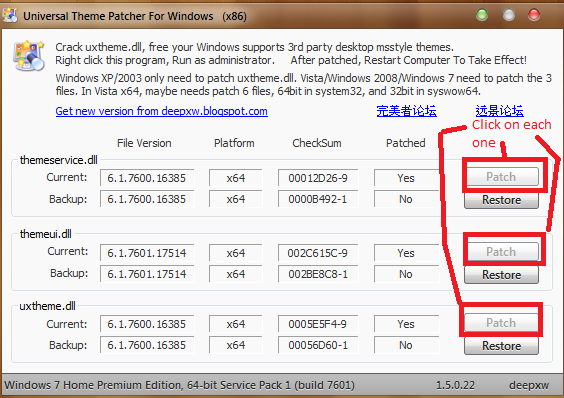Click the version 1.5.0.22 status text
This screenshot has height=398, width=564.
pos(455,385)
